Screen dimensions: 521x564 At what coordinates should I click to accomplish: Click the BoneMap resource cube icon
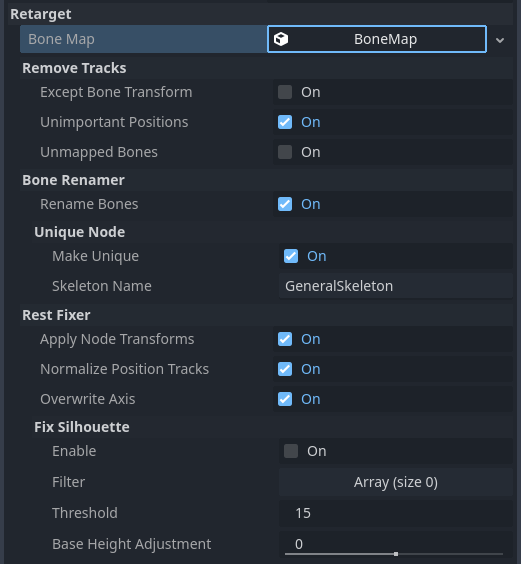[x=281, y=39]
